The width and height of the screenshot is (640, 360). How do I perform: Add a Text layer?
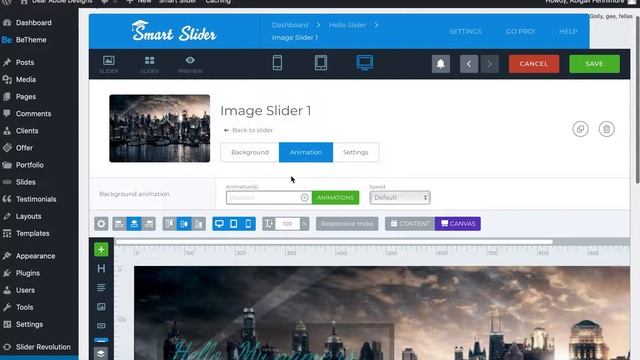tap(101, 288)
